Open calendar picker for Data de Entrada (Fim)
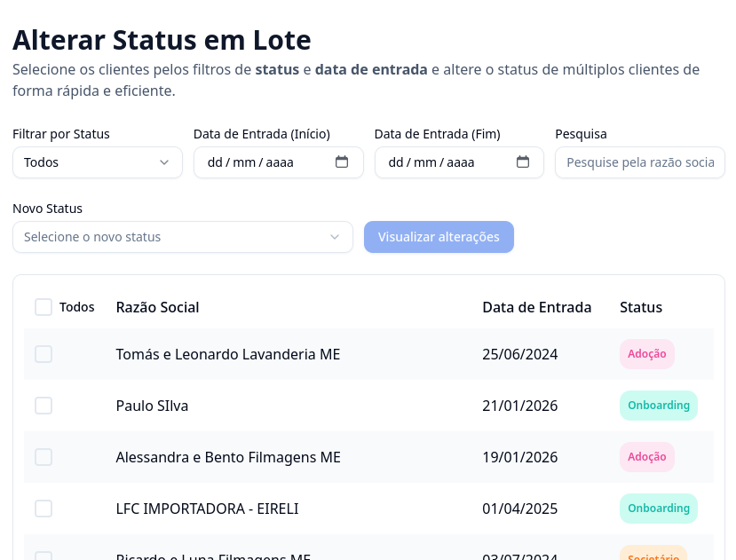The height and width of the screenshot is (560, 736). (x=522, y=162)
